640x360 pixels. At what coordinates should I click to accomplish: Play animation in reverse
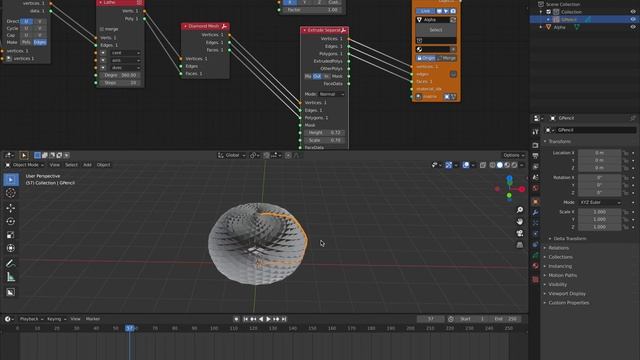point(261,319)
